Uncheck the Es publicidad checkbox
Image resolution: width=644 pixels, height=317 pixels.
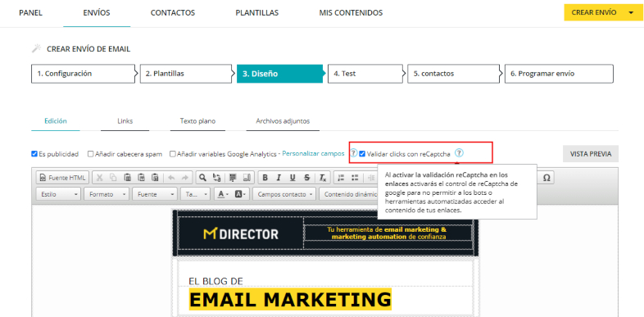[34, 154]
